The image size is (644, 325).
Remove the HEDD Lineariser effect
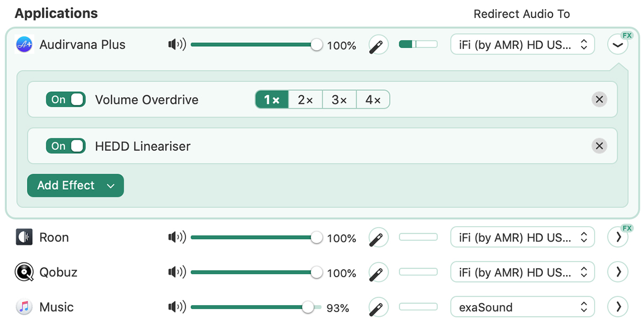(599, 146)
